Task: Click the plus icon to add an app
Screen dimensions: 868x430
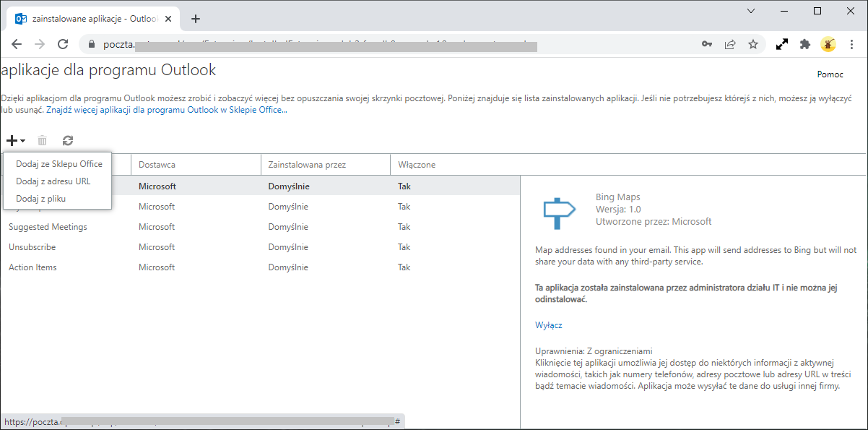Action: coord(10,140)
